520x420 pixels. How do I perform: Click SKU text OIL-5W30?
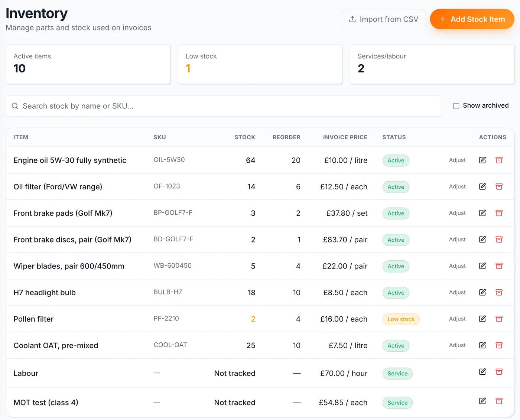[x=169, y=160]
